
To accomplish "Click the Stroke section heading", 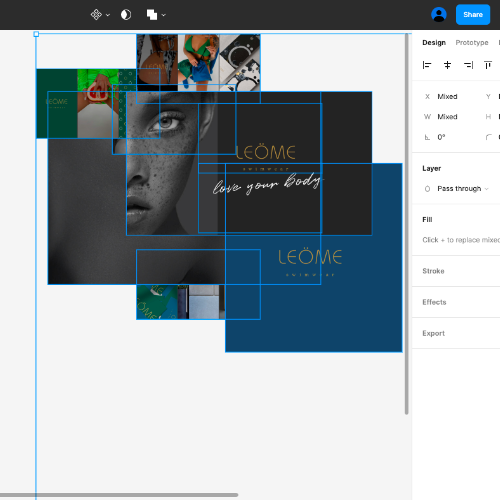I will click(433, 271).
